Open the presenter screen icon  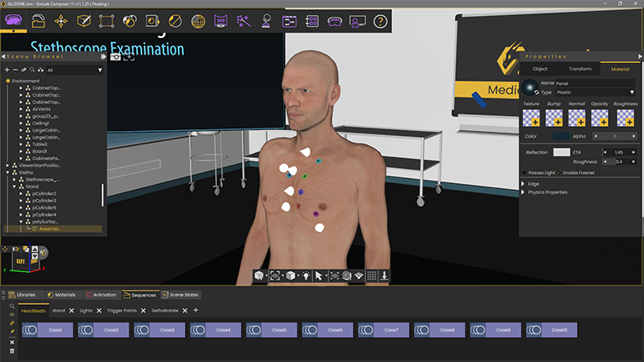pos(358,21)
